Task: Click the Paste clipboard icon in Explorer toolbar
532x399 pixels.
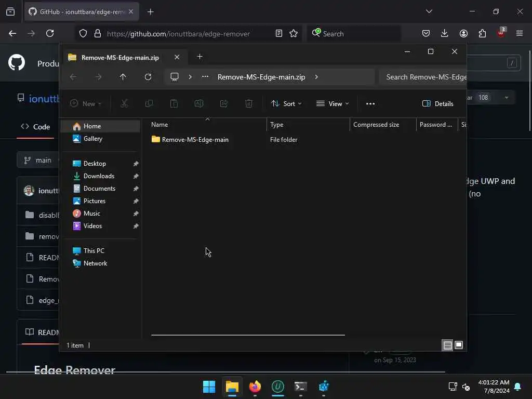Action: [x=174, y=103]
